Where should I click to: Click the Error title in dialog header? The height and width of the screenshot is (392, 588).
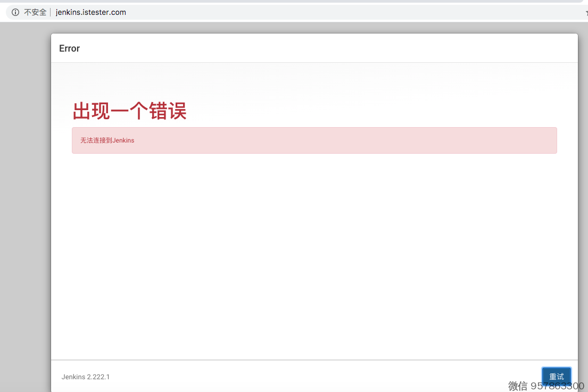pyautogui.click(x=69, y=48)
